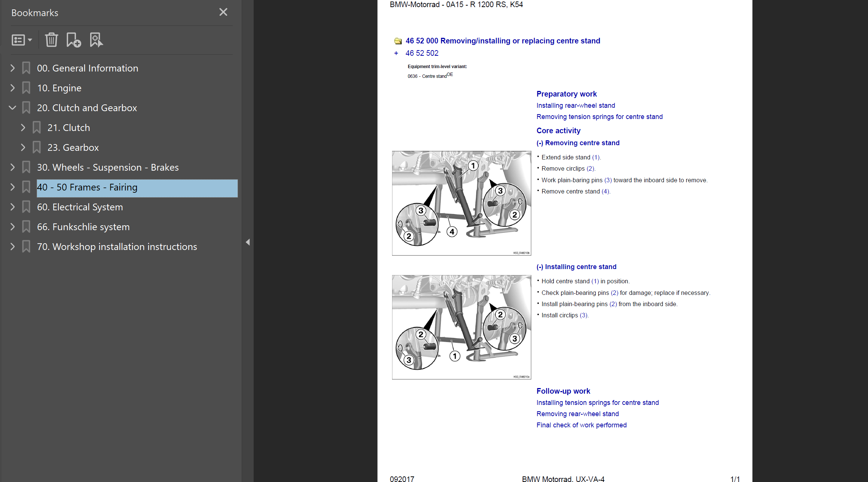868x482 pixels.
Task: Jump to the 21. Clutch bookmark
Action: (x=69, y=128)
